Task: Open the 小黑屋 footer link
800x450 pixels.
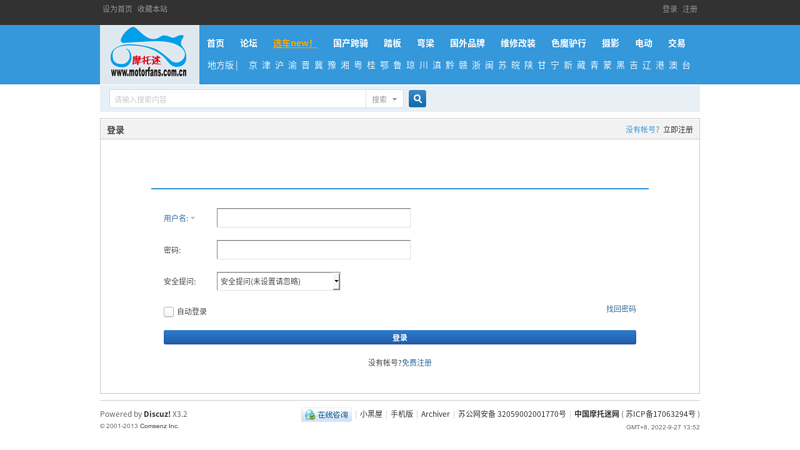Action: (371, 414)
